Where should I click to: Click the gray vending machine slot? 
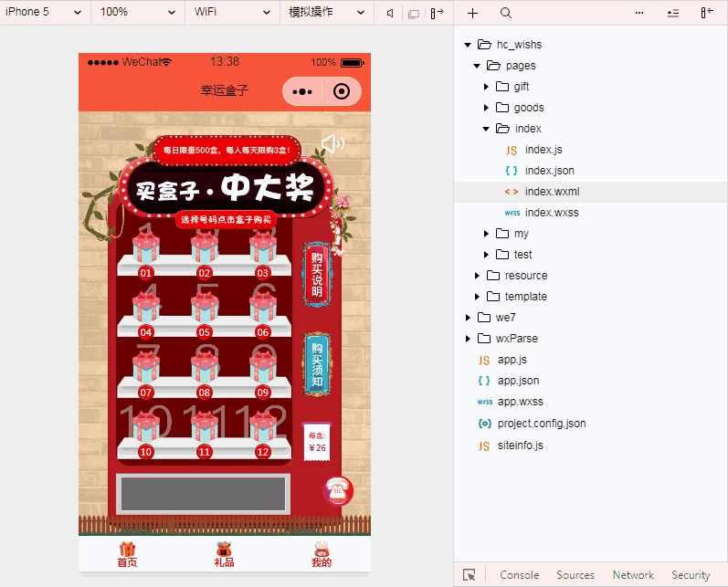[x=204, y=494]
